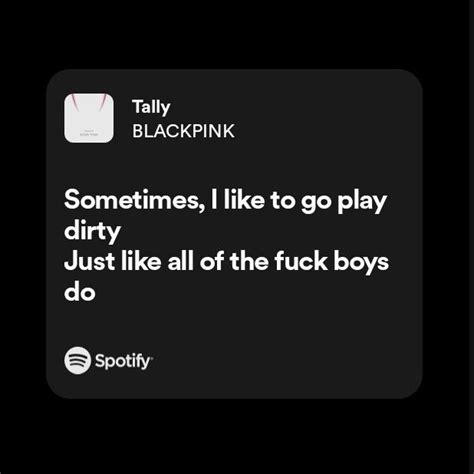This screenshot has height=474, width=474.
Task: Select the standalone letter "I" in the lyrics
Action: [214, 200]
